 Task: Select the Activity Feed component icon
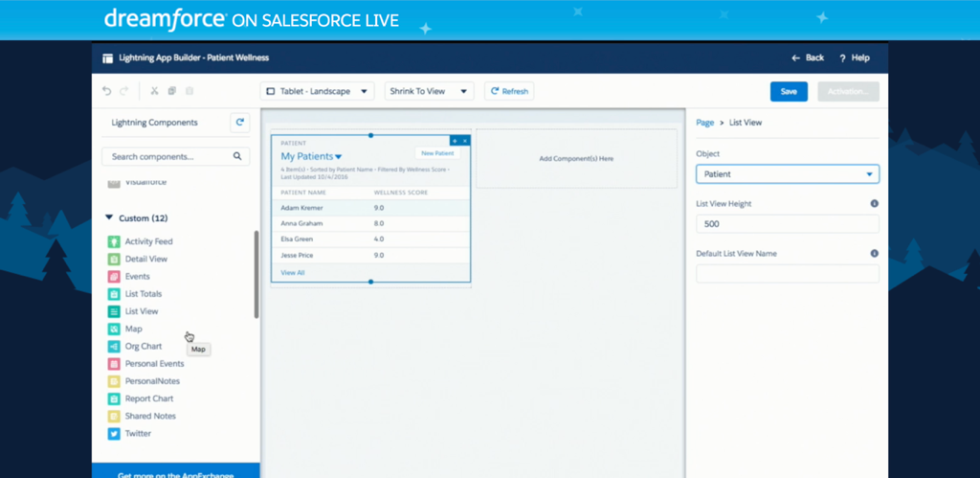(x=114, y=241)
